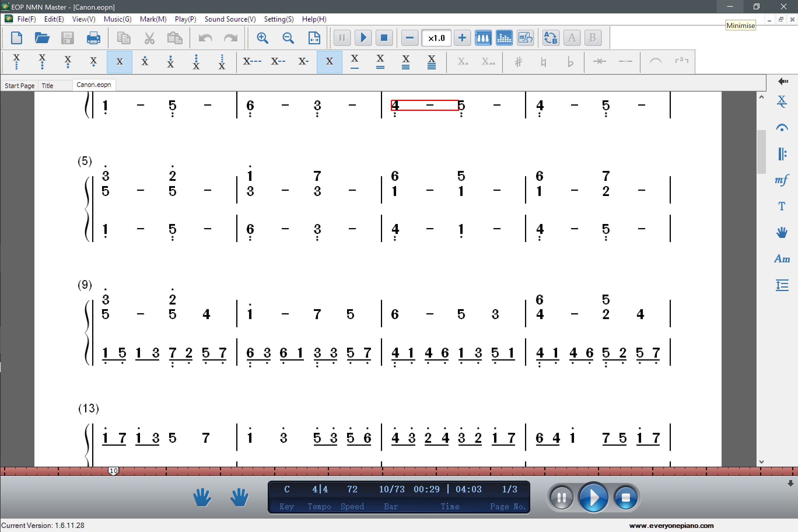Fit page width icon
Image resolution: width=798 pixels, height=532 pixels.
click(x=314, y=38)
